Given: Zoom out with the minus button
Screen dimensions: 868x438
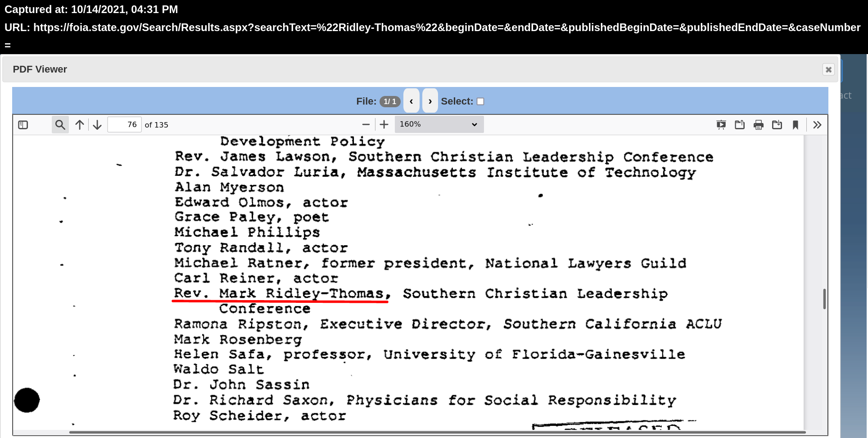Looking at the screenshot, I should tap(366, 124).
